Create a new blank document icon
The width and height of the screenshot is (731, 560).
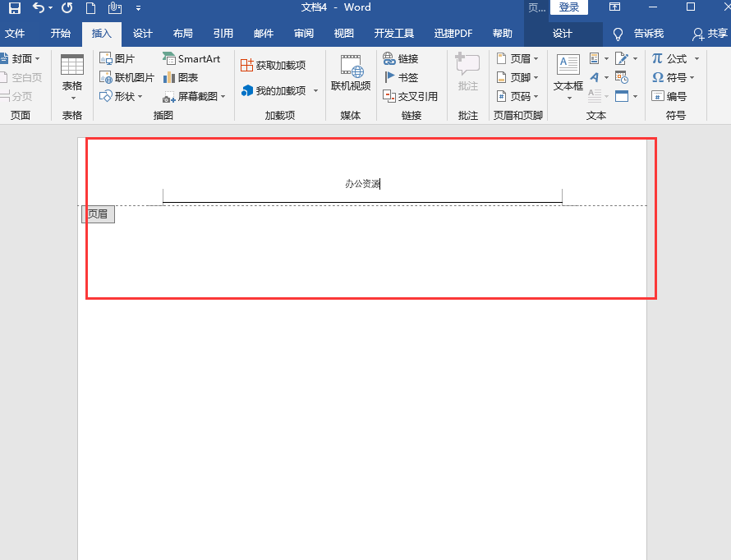coord(90,7)
